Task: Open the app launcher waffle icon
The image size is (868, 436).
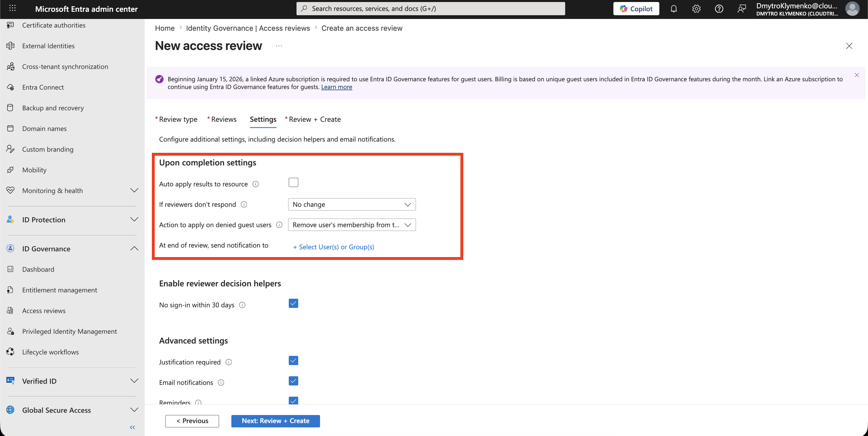Action: point(12,8)
